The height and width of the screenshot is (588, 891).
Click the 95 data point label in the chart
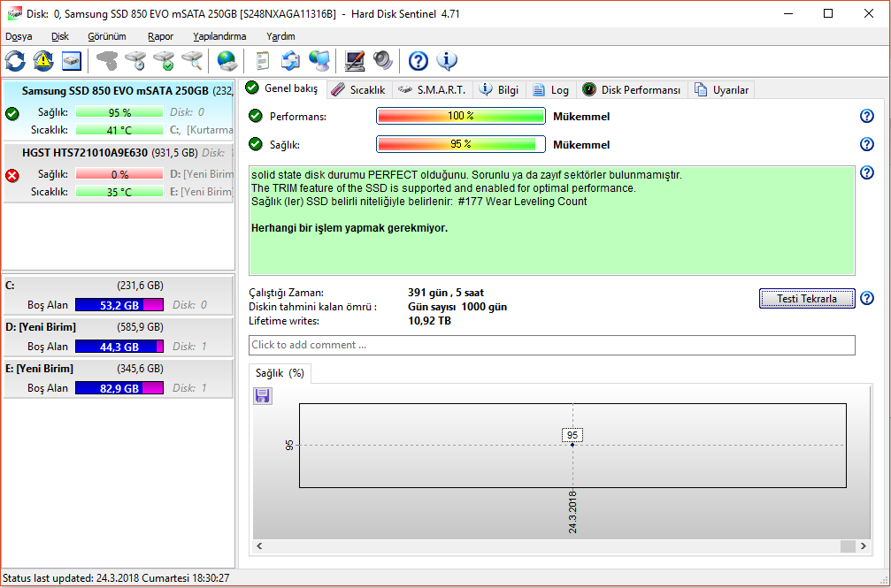tap(572, 435)
